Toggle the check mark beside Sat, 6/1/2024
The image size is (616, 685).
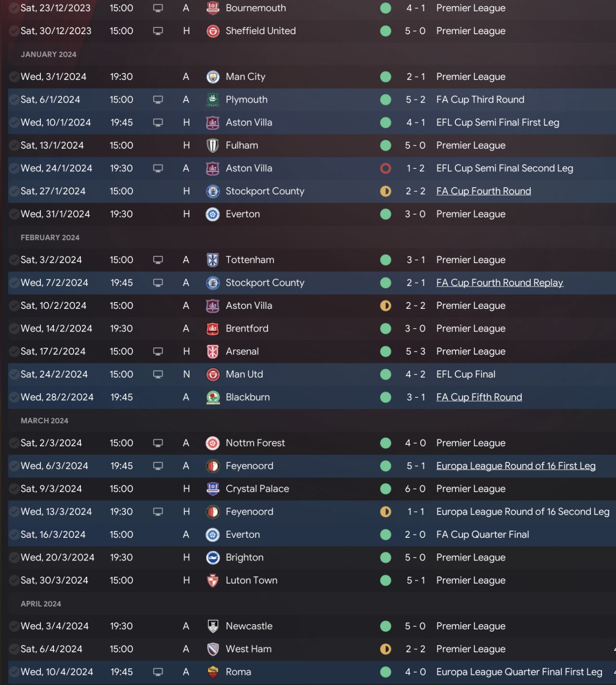(x=14, y=100)
